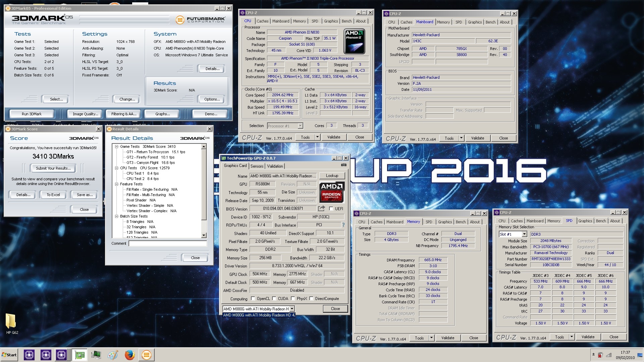Switch to Validation tab in GPU-Z

click(x=275, y=166)
